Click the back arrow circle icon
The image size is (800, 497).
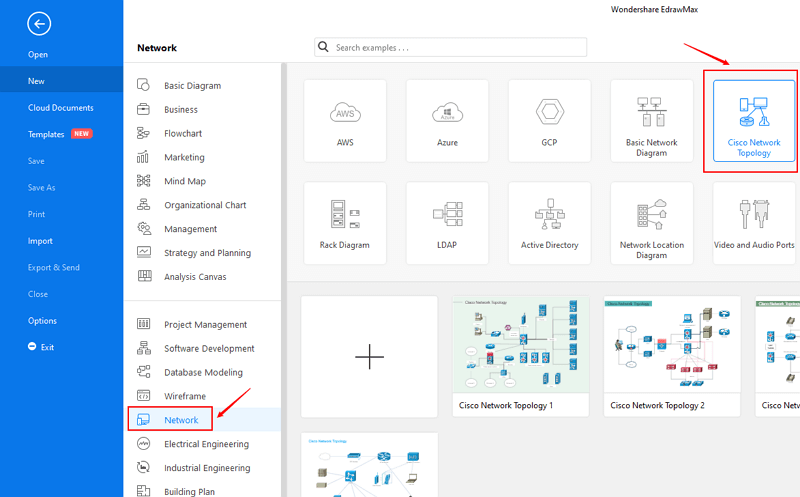point(39,23)
